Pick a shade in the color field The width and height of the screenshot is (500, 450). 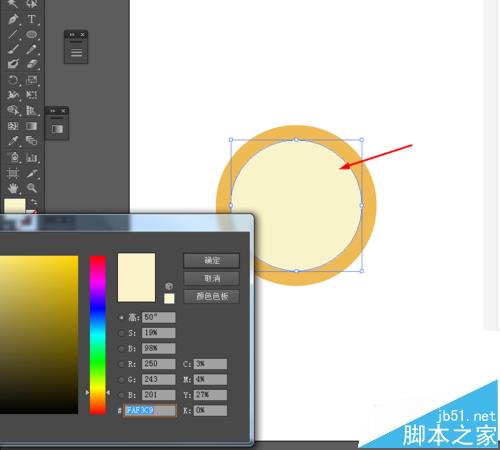(x=39, y=335)
